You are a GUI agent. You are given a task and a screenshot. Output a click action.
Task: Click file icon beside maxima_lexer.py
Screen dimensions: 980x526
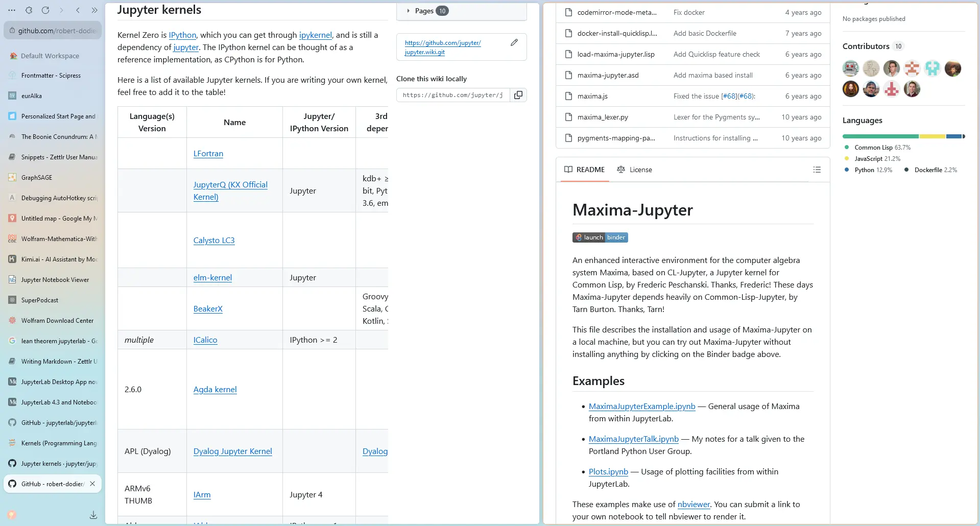click(x=568, y=117)
